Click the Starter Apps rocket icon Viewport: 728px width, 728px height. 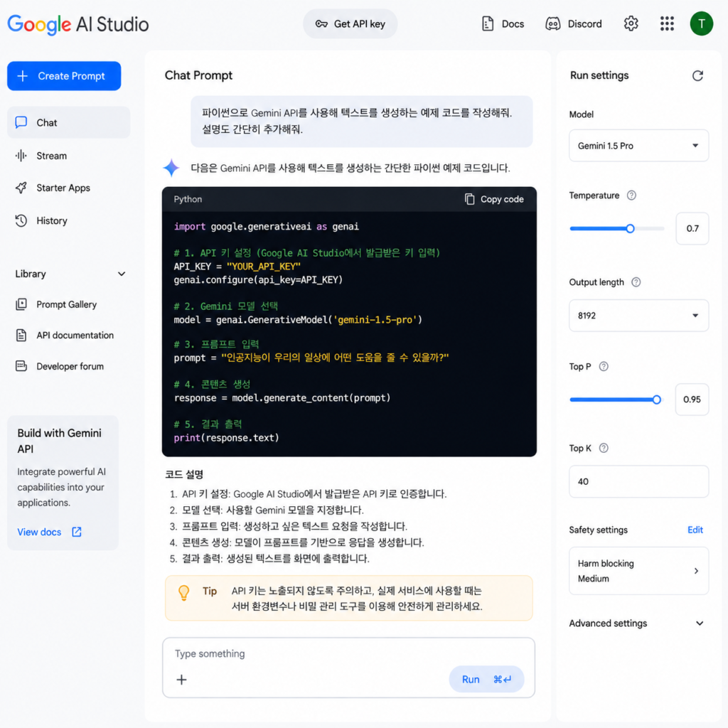click(x=21, y=188)
